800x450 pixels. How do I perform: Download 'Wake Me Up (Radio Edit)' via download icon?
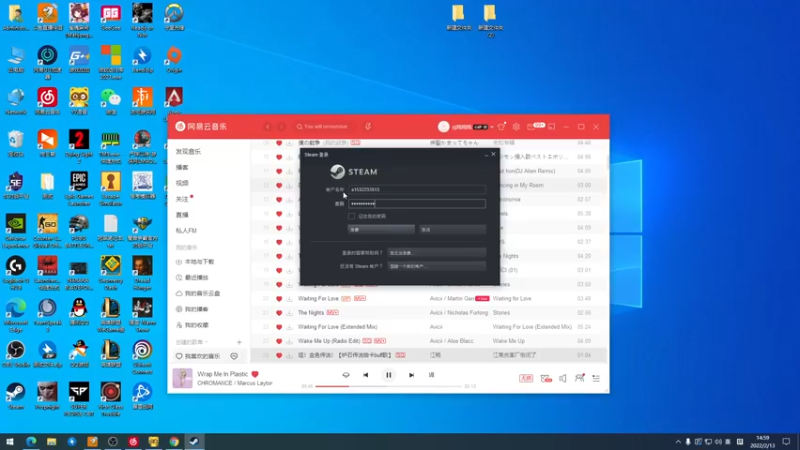pyautogui.click(x=289, y=341)
